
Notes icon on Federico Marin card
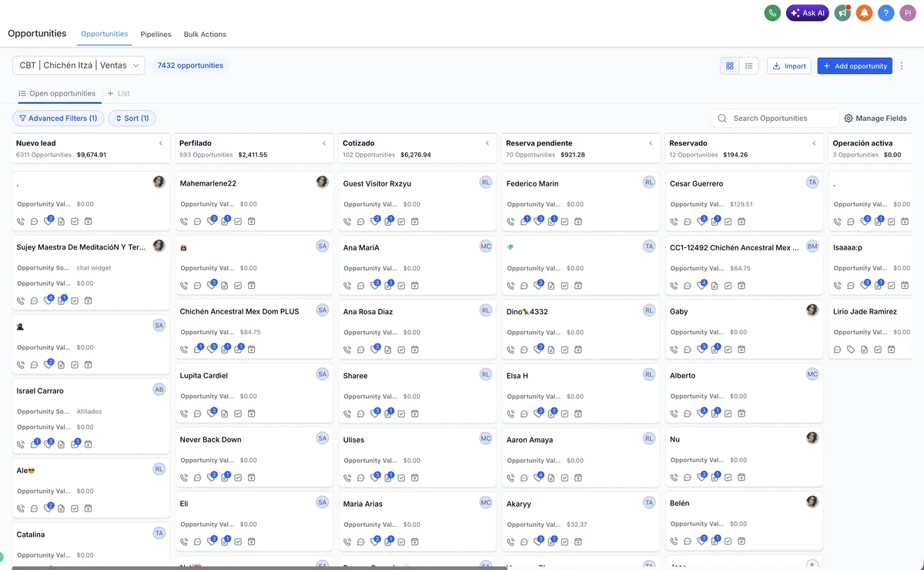pos(551,221)
